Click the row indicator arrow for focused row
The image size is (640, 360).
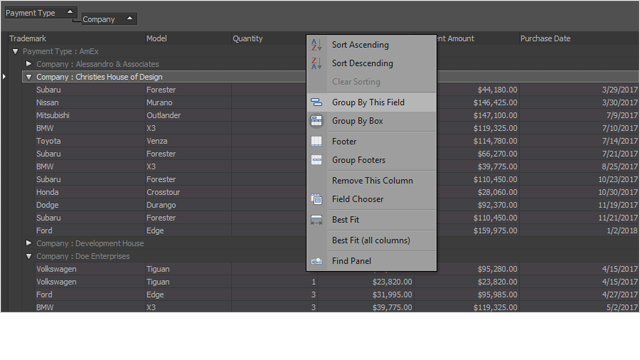coord(4,77)
